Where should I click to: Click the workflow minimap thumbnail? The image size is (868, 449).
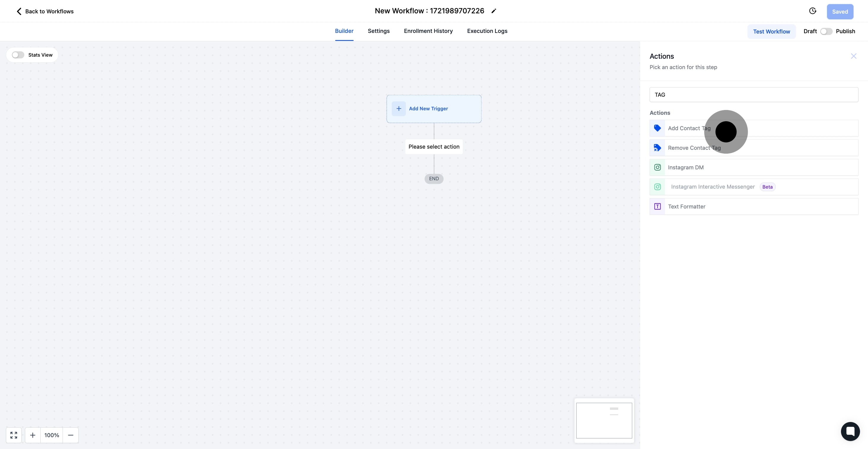click(x=604, y=420)
